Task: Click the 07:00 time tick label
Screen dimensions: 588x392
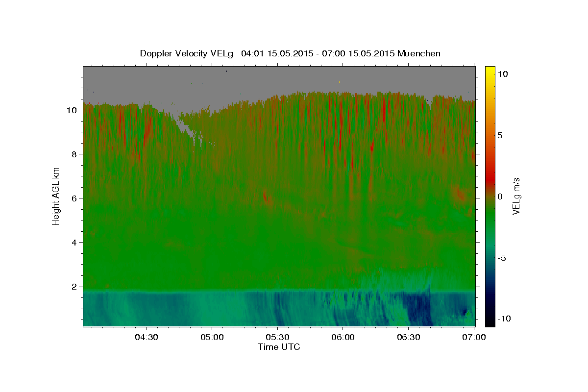Action: pos(474,337)
